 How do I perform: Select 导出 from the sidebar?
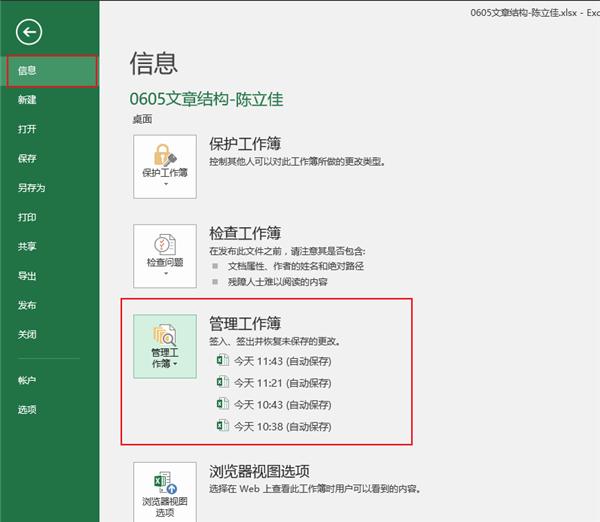point(27,276)
